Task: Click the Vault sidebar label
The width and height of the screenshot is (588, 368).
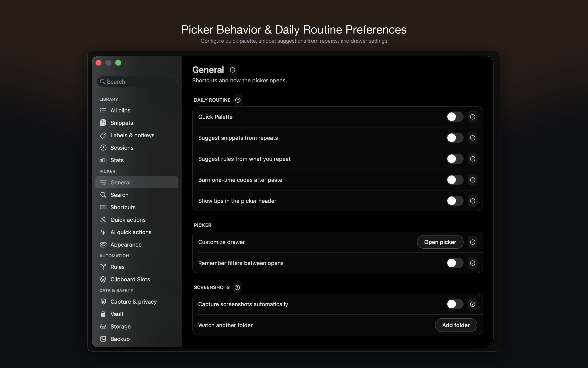Action: click(117, 314)
